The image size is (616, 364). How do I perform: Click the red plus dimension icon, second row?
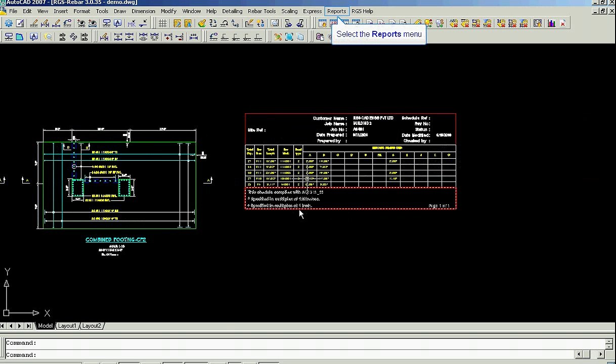(168, 36)
